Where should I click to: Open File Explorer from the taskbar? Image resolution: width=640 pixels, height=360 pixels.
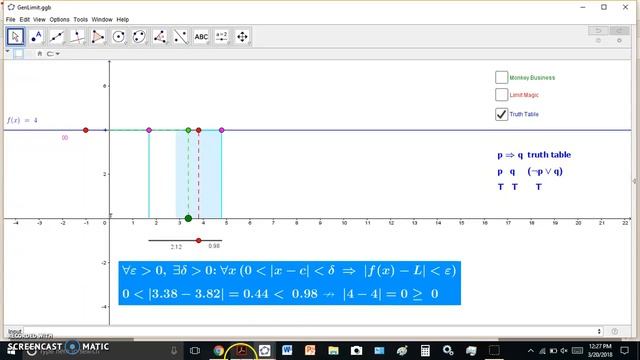click(333, 350)
